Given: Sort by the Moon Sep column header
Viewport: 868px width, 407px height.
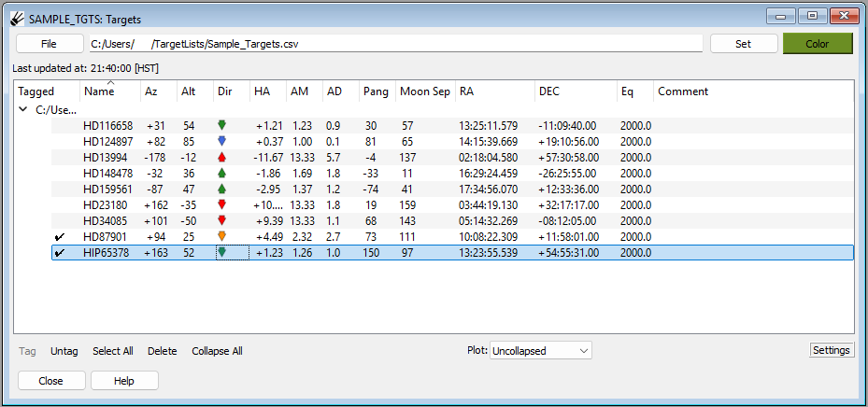Looking at the screenshot, I should (x=426, y=91).
